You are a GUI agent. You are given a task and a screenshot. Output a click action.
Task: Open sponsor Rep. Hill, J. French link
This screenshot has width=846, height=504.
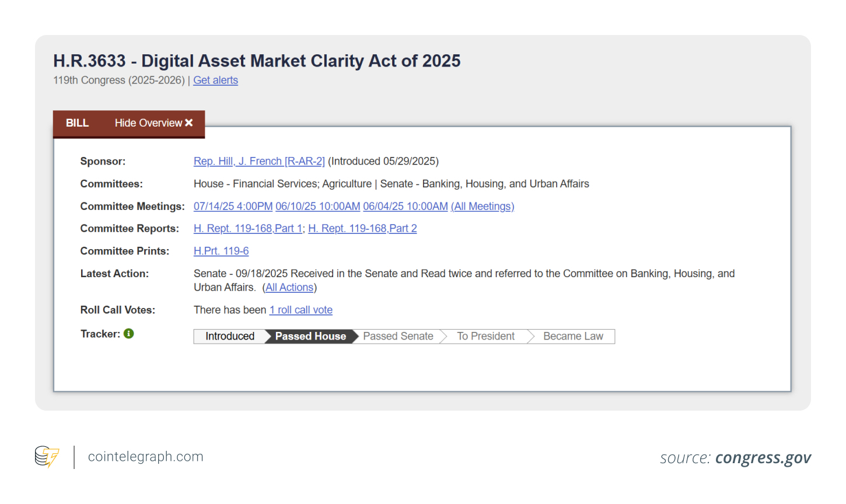pyautogui.click(x=259, y=162)
